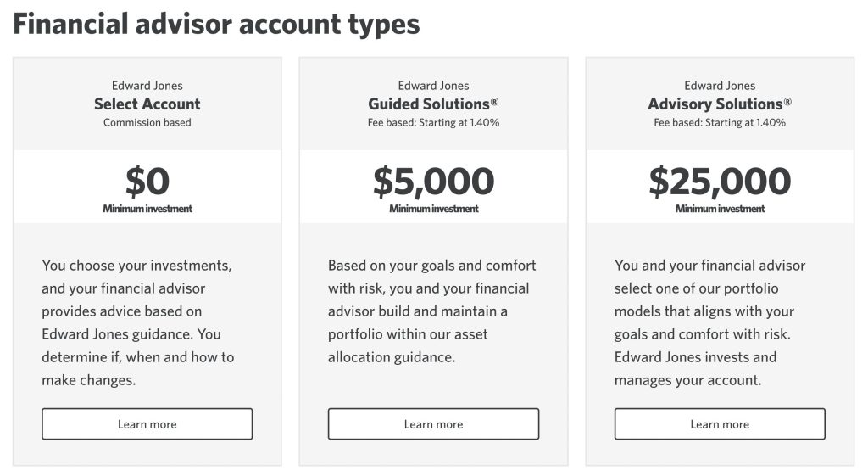
Task: Click the Financial advisor account types heading
Action: click(x=216, y=24)
